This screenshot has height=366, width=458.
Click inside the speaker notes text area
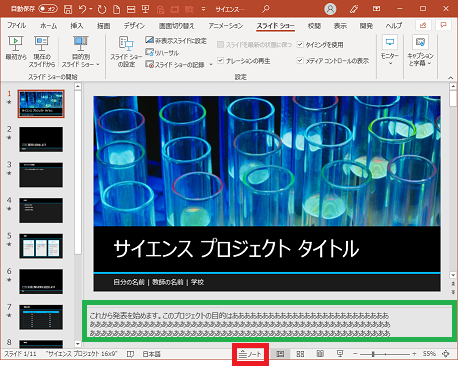(270, 321)
